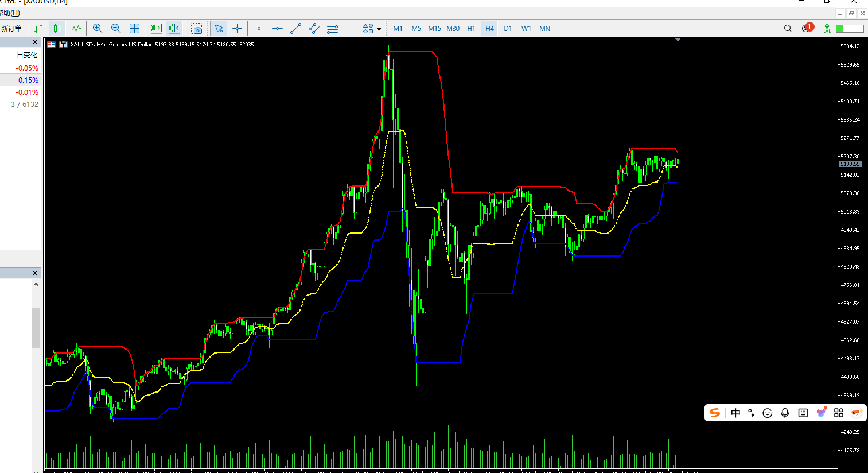Select the text label tool

tap(351, 28)
